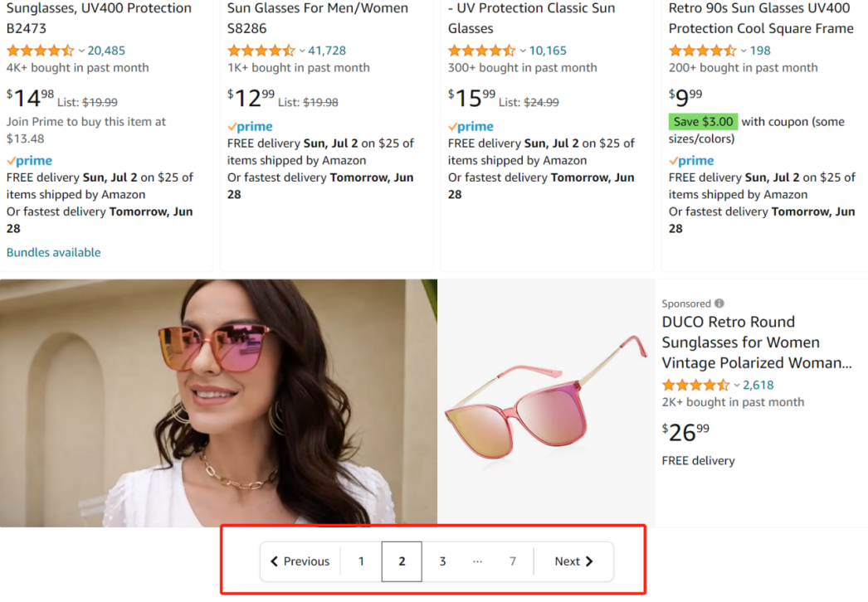Expand rating dropdown beside 10,165 reviews
This screenshot has width=868, height=602.
click(x=523, y=51)
